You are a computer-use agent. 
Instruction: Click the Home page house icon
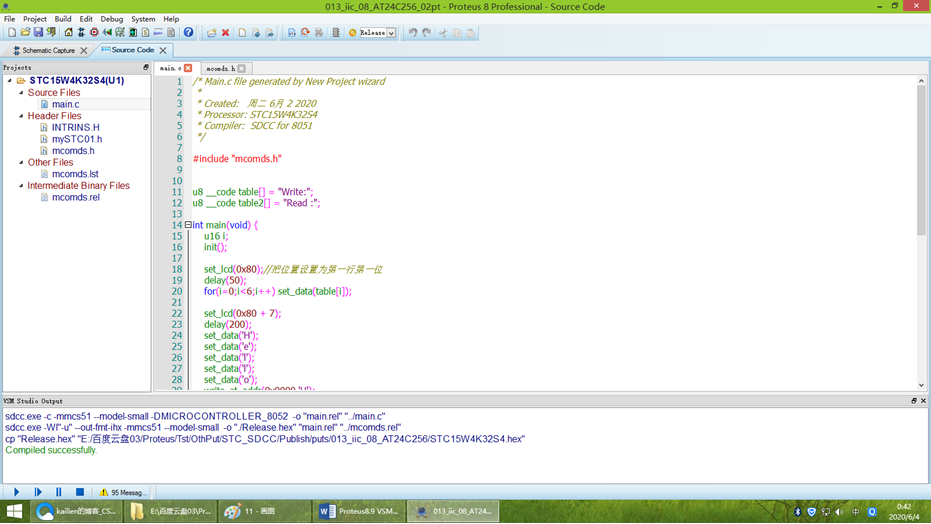tap(68, 33)
